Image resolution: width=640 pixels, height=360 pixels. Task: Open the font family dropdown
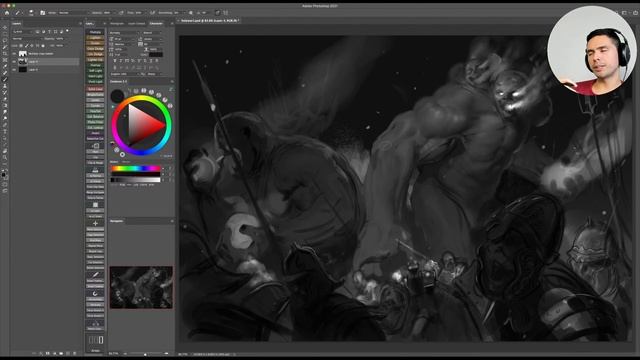point(124,33)
